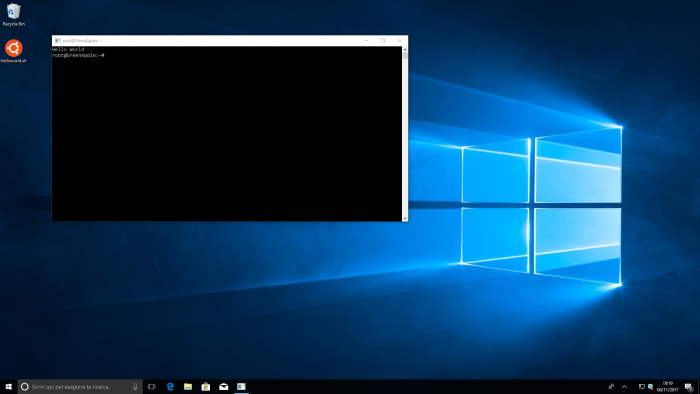Image resolution: width=700 pixels, height=394 pixels.
Task: Click the network status tray icon
Action: point(642,386)
